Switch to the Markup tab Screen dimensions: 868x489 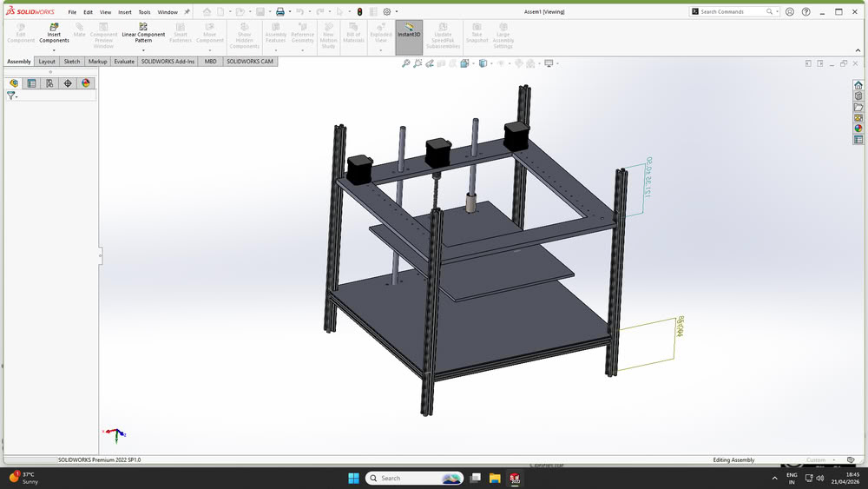97,62
